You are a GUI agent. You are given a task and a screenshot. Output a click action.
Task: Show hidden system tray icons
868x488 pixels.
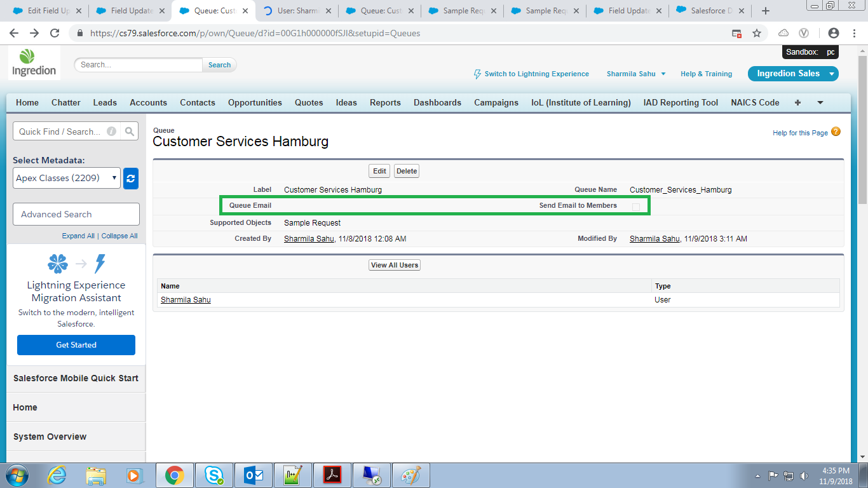(757, 475)
